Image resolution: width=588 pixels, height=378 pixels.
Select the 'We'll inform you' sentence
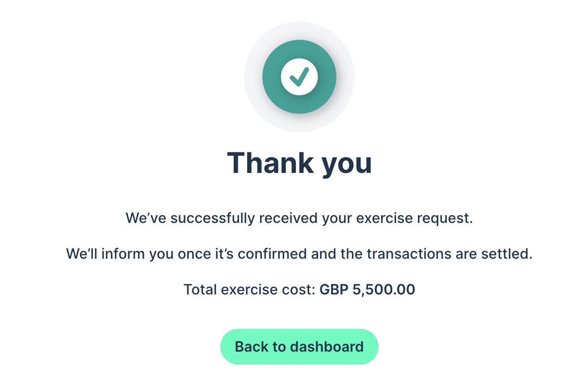299,254
